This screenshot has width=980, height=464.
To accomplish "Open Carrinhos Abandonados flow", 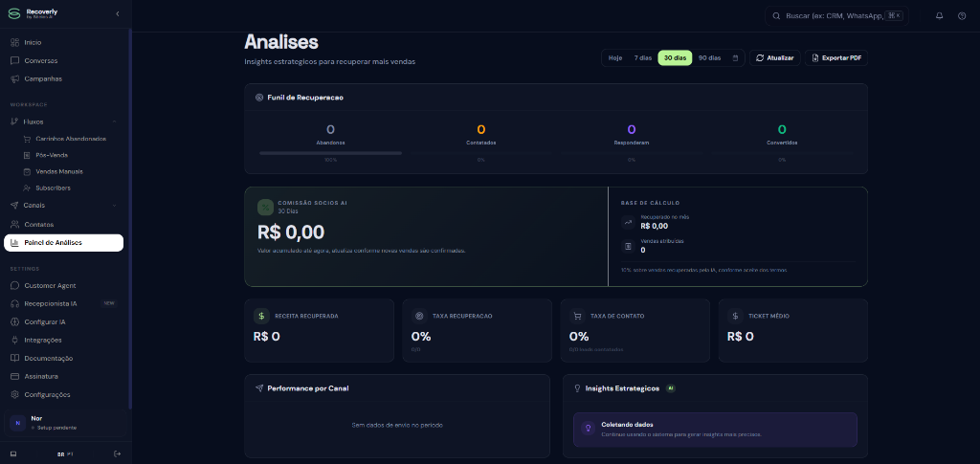I will tap(71, 139).
